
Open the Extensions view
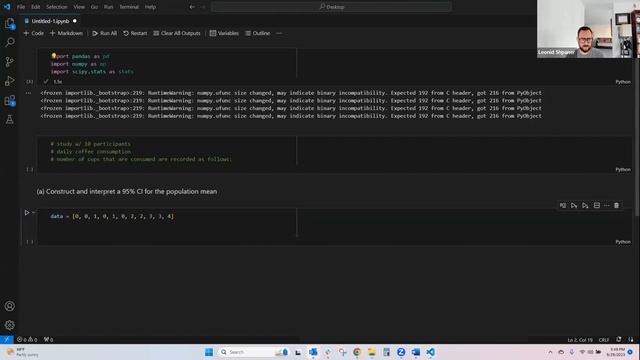point(9,100)
